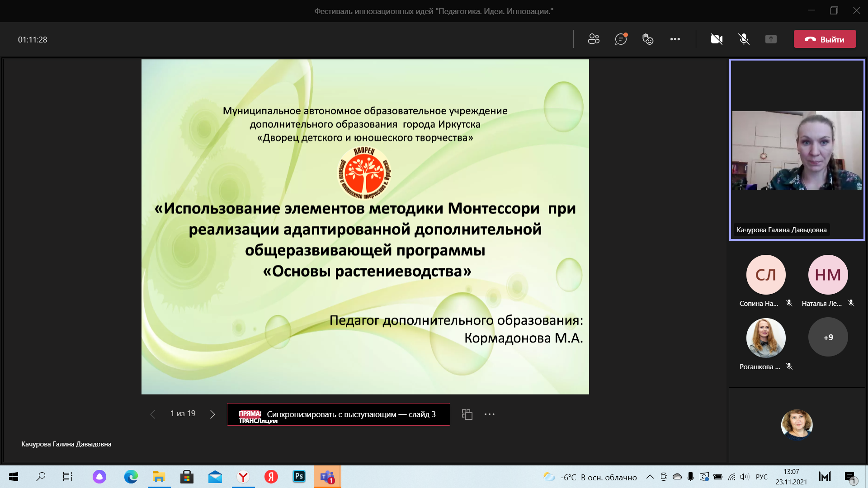Screen dimensions: 868x488
Task: Switch РУС keyboard language indicator
Action: (761, 477)
